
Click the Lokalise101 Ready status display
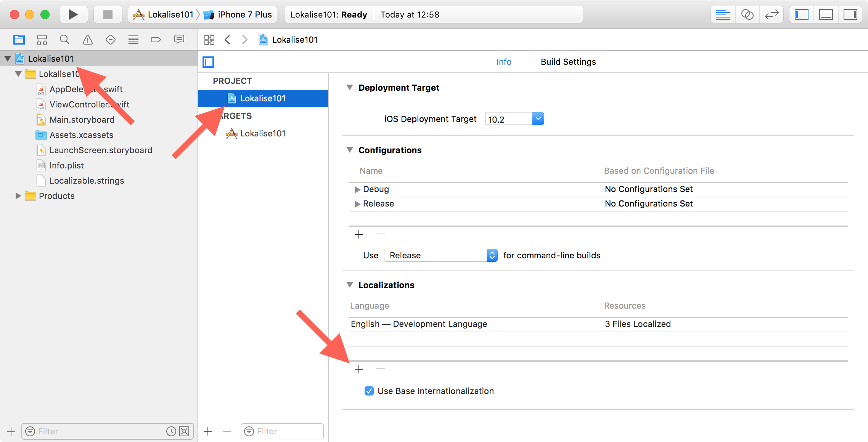coord(434,14)
